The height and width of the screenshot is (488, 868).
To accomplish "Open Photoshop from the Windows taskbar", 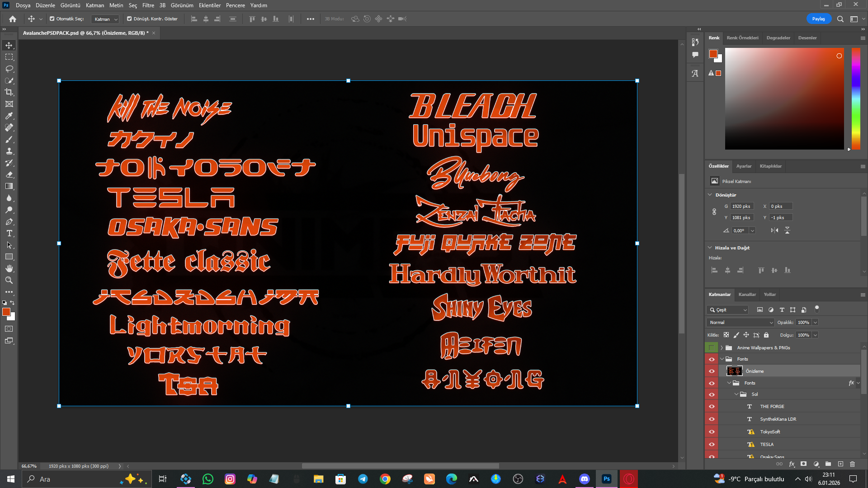I will pyautogui.click(x=607, y=479).
